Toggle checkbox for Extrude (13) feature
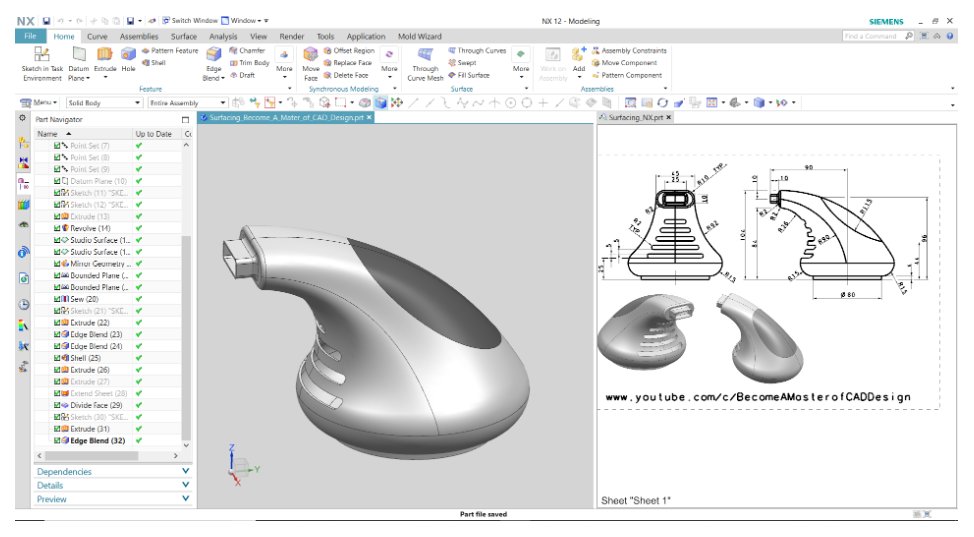The width and height of the screenshot is (974, 537). click(57, 216)
